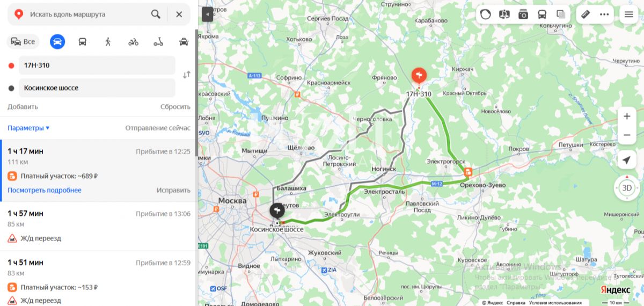Screen dimensions: 644x306
Task: Open the three-dots more tools menu
Action: 604,14
